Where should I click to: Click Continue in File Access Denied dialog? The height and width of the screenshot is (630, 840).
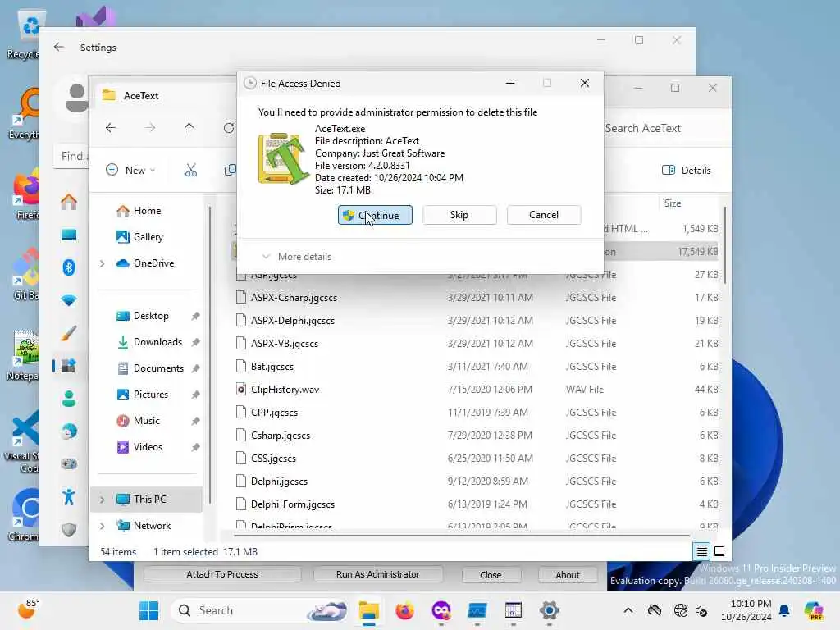click(375, 215)
